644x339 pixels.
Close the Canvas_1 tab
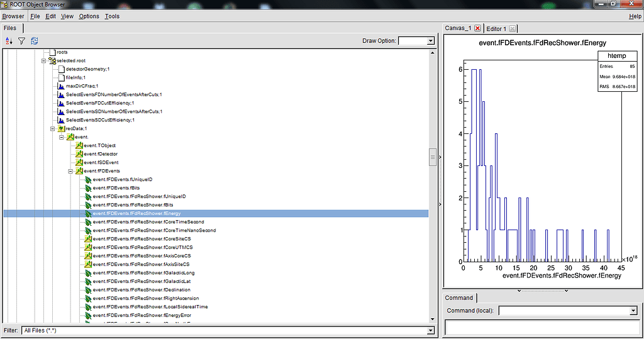click(478, 28)
